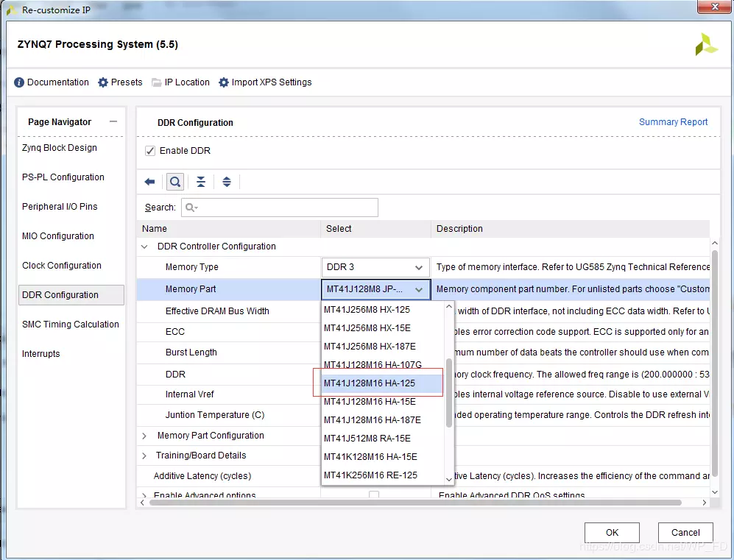Image resolution: width=734 pixels, height=560 pixels.
Task: Open the Documentation info icon
Action: (18, 82)
